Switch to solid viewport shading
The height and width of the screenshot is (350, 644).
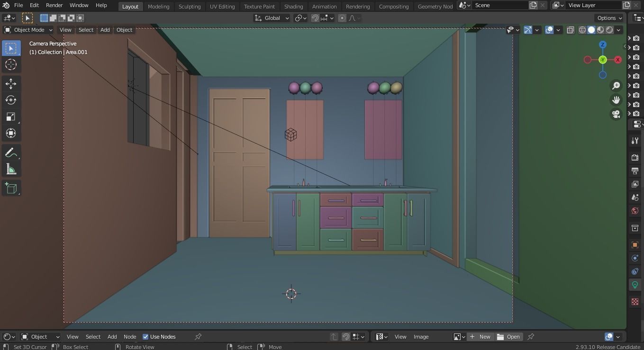click(591, 30)
